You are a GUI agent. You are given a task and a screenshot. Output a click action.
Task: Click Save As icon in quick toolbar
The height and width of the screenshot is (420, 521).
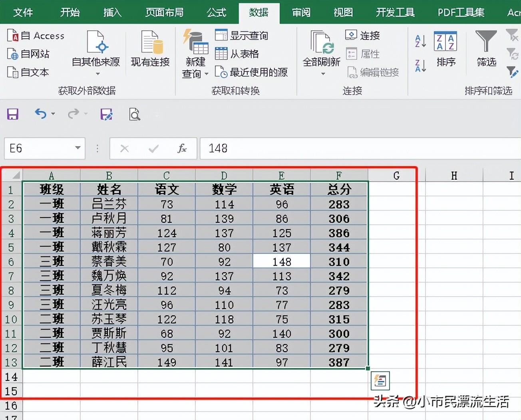[x=106, y=115]
